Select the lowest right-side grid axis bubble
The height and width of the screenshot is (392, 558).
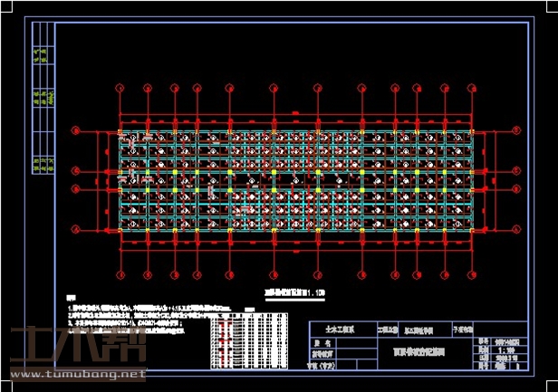515,231
